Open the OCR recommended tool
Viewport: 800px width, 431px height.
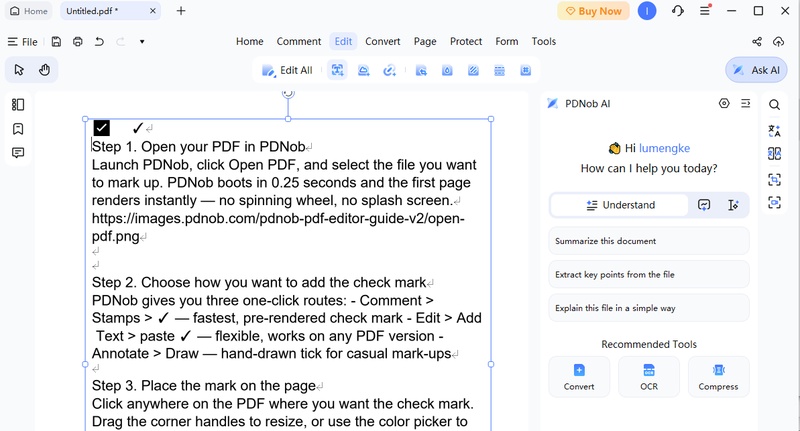tap(649, 377)
